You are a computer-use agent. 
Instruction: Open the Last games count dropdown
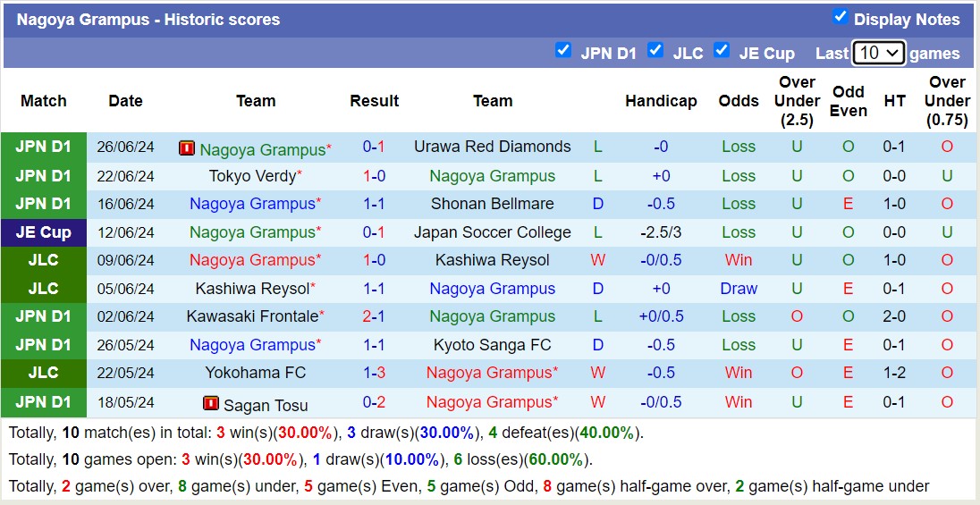coord(878,53)
